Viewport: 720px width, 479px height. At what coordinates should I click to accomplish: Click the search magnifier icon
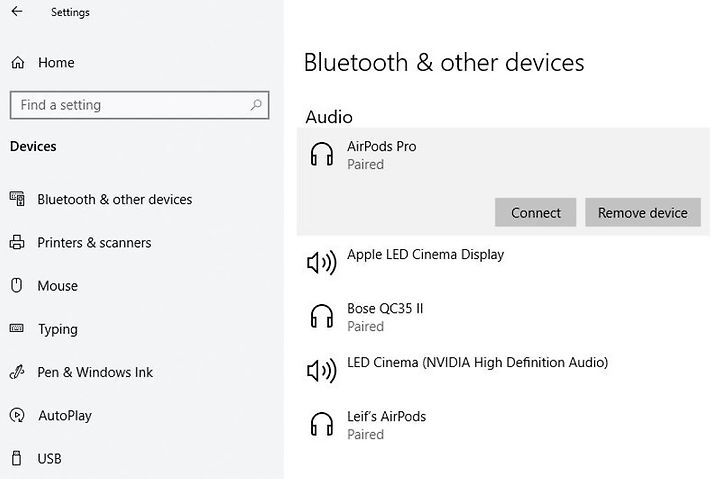(256, 105)
